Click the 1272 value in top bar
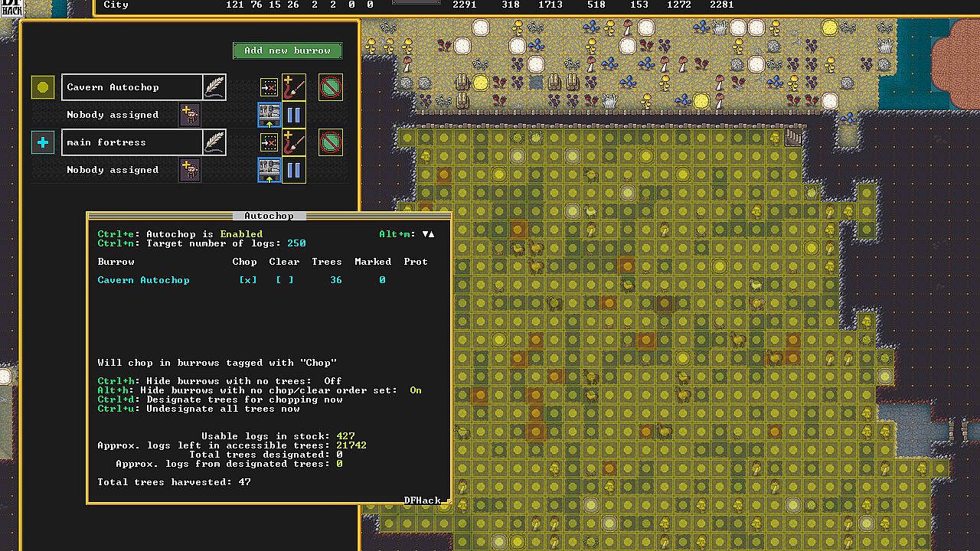Viewport: 980px width, 551px height. coord(679,5)
